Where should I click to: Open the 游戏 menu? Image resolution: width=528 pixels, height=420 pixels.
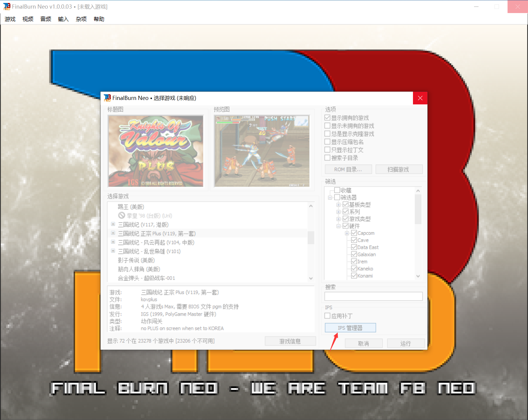pos(10,19)
